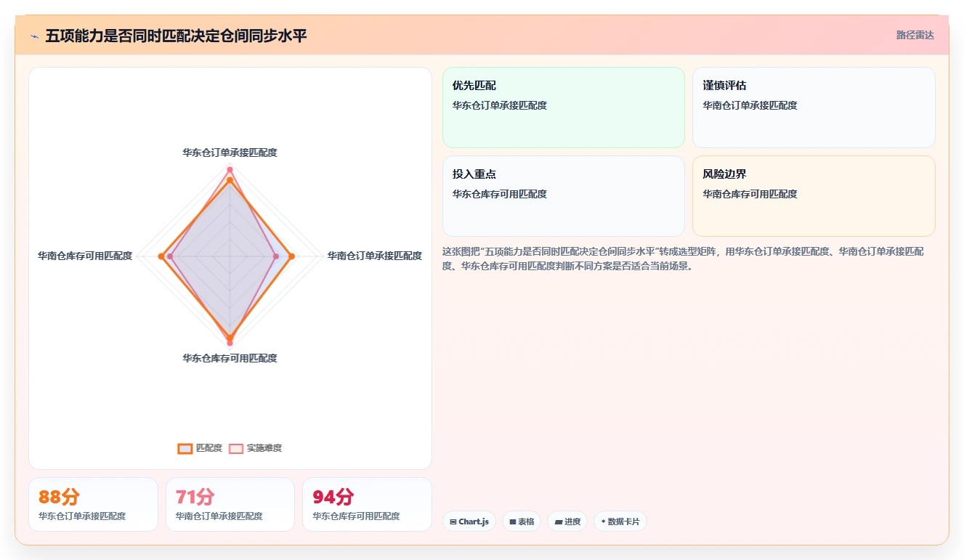Select the pink data point at the radar's top vertex
Image resolution: width=964 pixels, height=560 pixels.
pos(230,170)
